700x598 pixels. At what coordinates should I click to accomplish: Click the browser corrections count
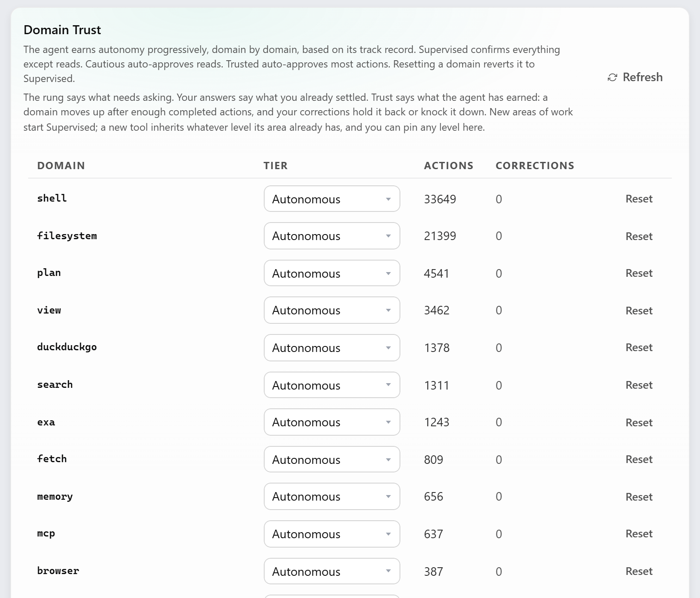tap(499, 572)
